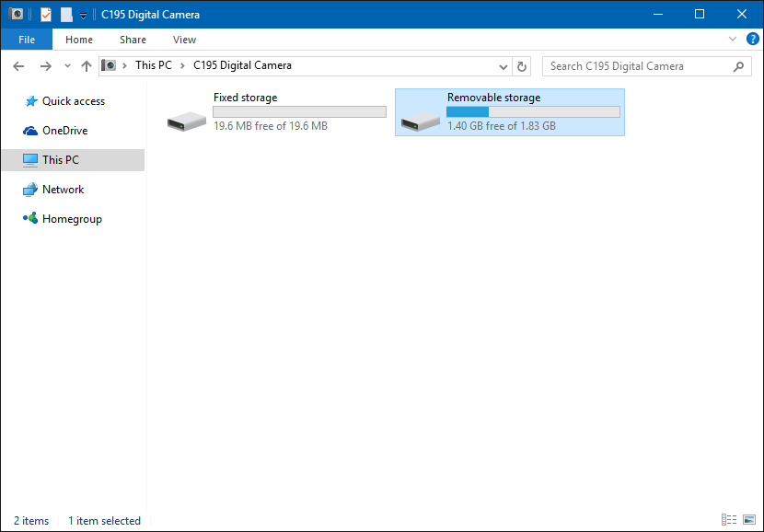Click the 2 items status bar text

31,521
